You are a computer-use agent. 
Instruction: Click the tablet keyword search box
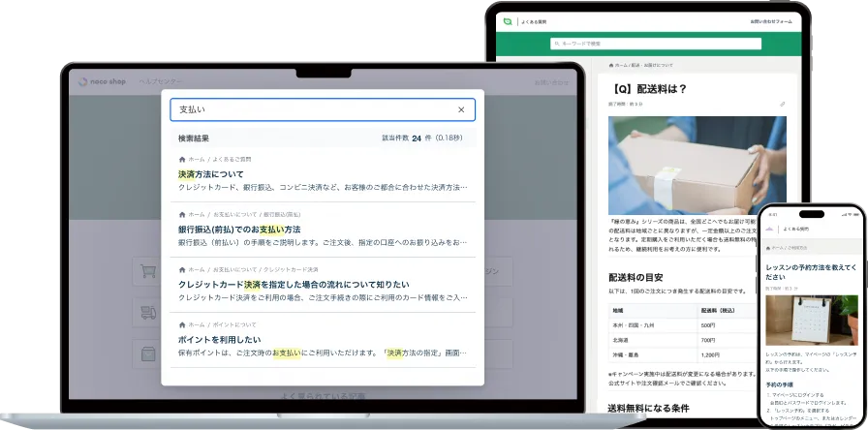(x=655, y=44)
